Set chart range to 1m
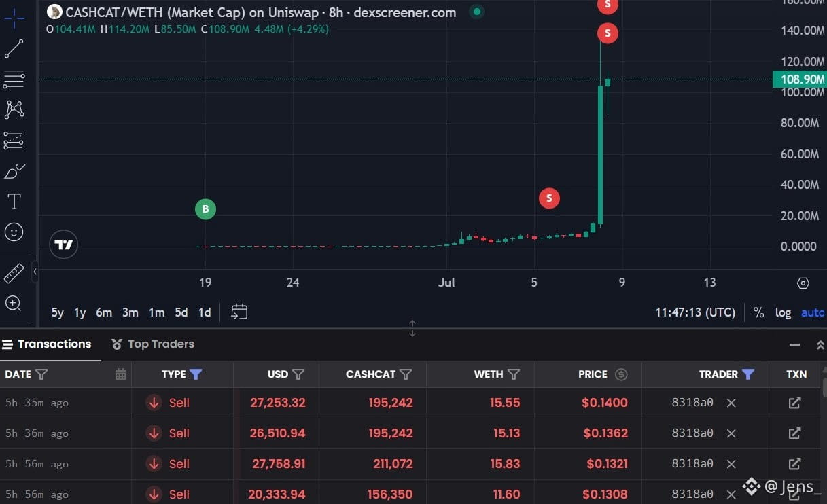This screenshot has height=504, width=827. point(157,312)
